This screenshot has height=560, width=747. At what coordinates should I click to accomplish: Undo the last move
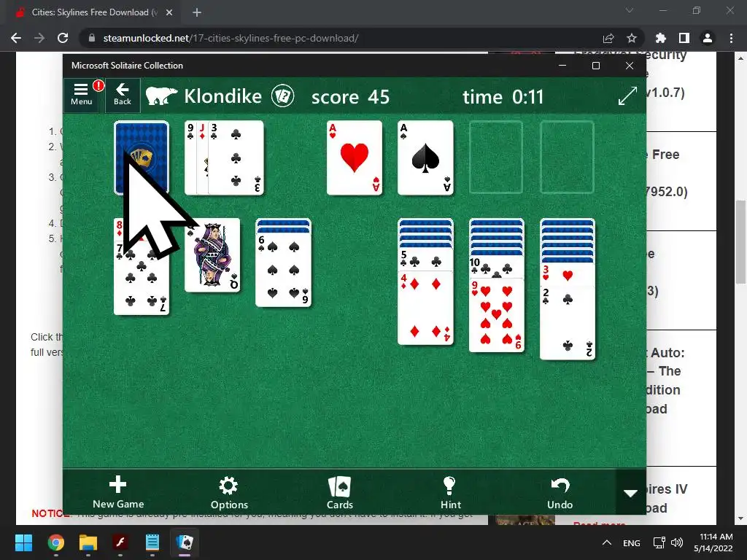pos(560,492)
